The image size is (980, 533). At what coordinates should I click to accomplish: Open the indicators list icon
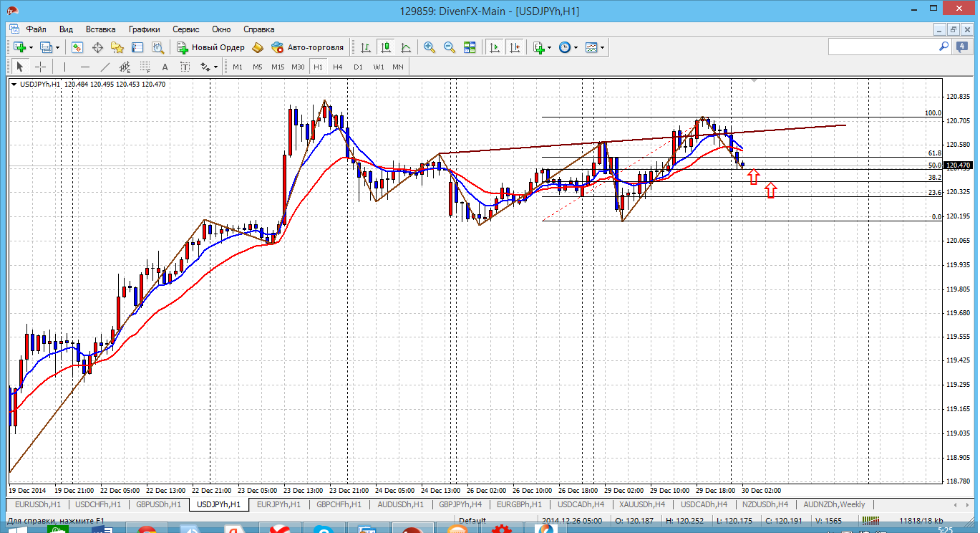(x=538, y=47)
